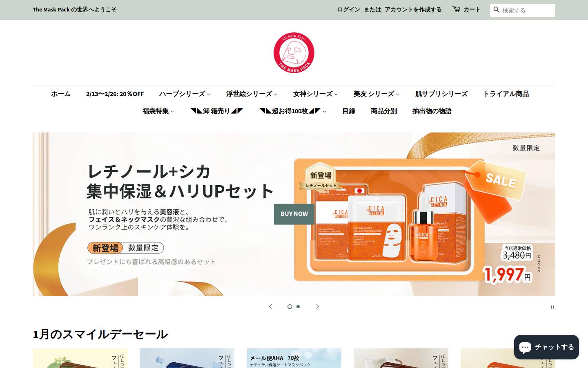Open 抽出物の物語 menu item
The image size is (588, 368).
click(432, 111)
